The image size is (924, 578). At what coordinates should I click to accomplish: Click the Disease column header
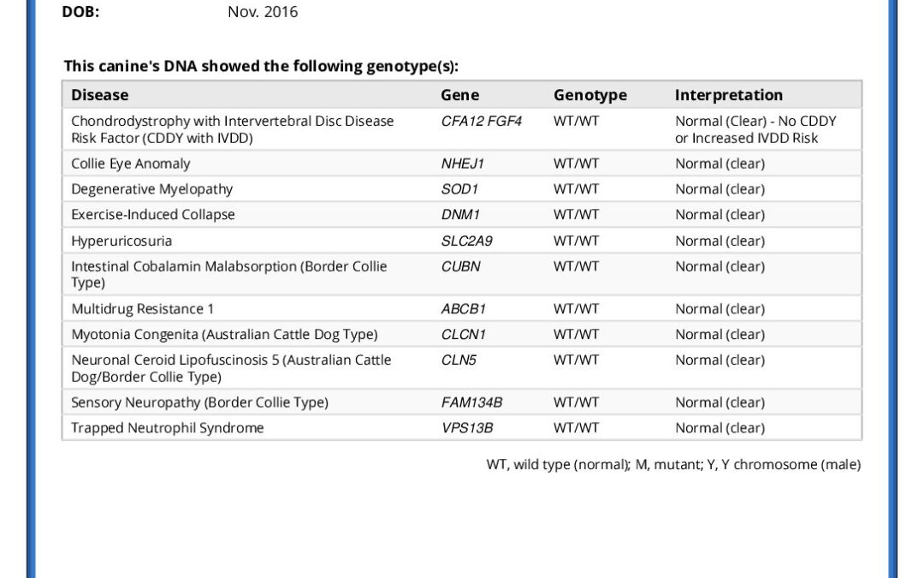99,95
